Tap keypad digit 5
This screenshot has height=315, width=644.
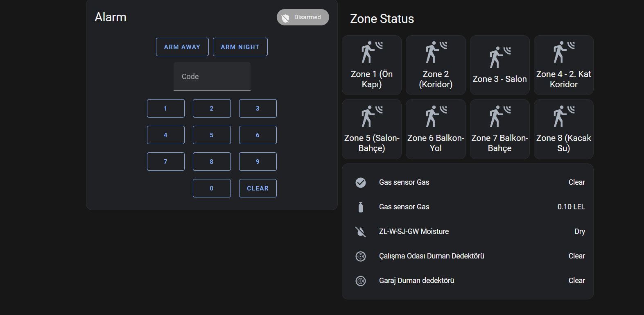click(212, 135)
